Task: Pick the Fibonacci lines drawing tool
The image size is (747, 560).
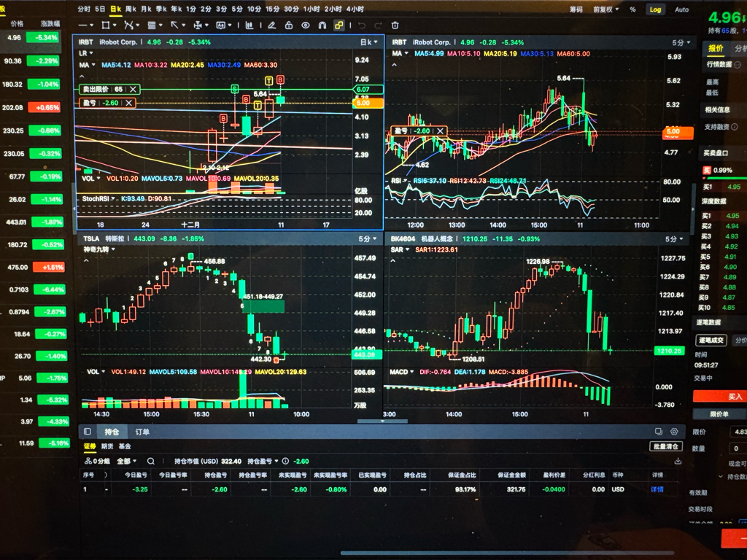Action: pyautogui.click(x=152, y=26)
